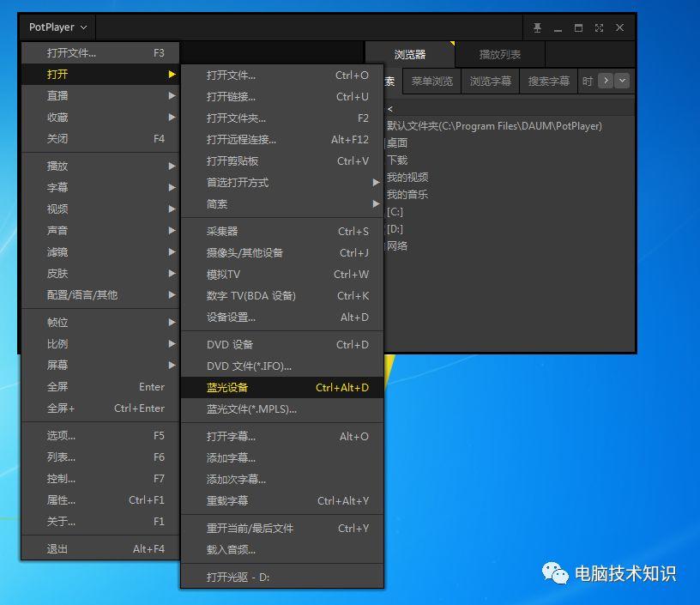The width and height of the screenshot is (700, 605).
Task: Open 属性... Ctrl+F1 menu item
Action: coord(100,500)
